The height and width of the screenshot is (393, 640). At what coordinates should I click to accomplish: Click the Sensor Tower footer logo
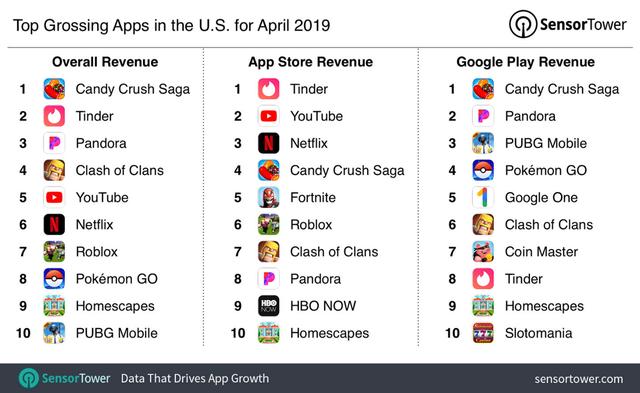(64, 378)
